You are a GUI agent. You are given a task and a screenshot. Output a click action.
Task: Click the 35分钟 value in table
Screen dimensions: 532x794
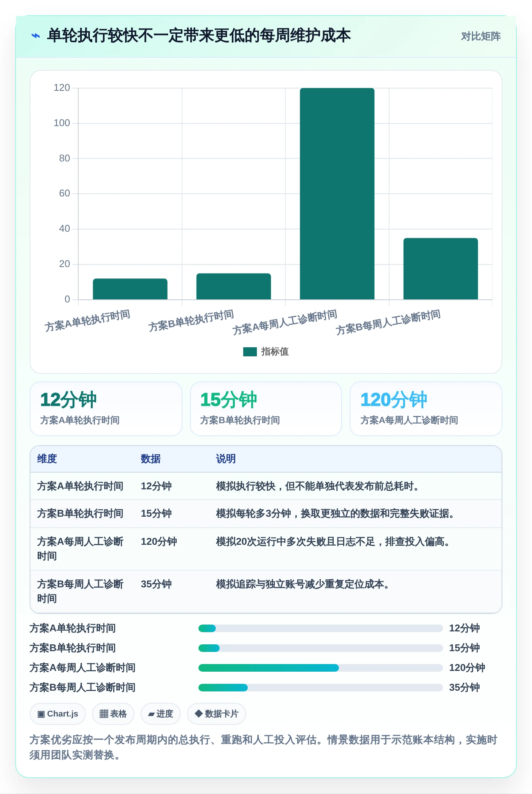[156, 584]
